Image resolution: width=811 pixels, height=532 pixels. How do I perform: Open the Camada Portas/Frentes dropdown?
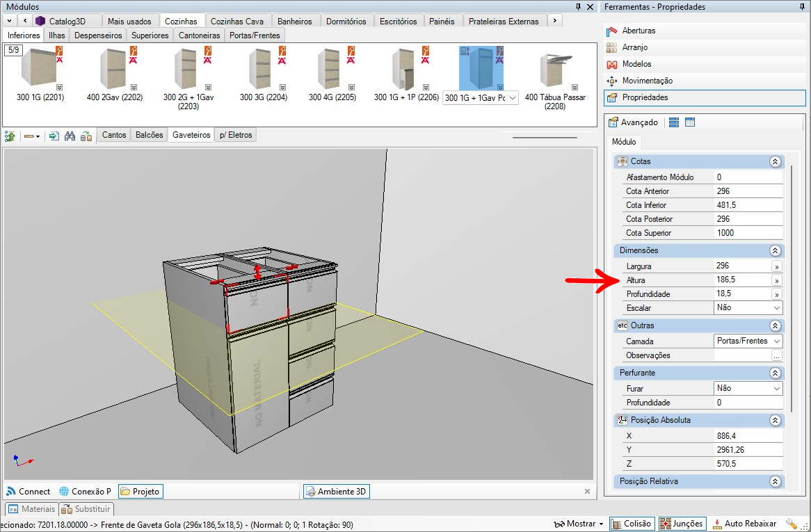(748, 341)
